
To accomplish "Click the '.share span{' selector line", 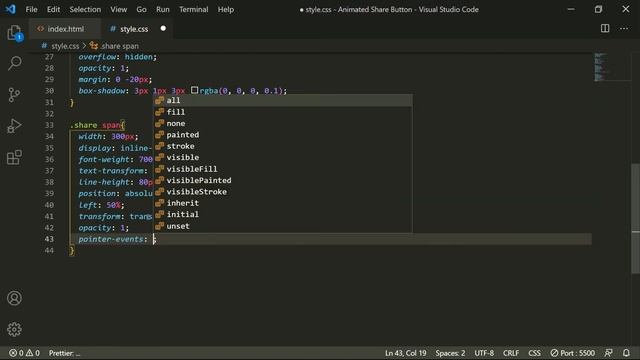I will [98, 125].
